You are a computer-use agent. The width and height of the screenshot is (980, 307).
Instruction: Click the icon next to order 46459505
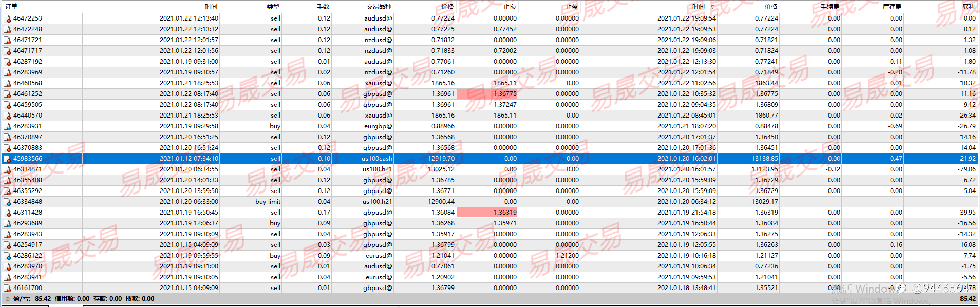[x=7, y=105]
